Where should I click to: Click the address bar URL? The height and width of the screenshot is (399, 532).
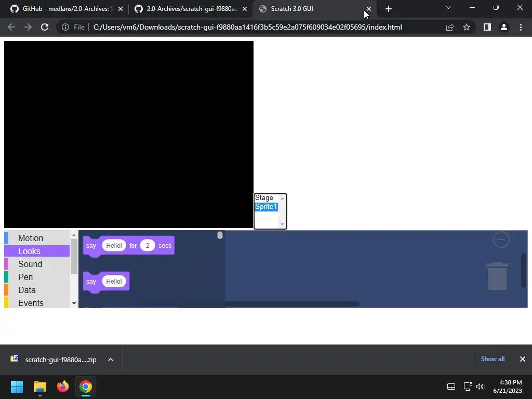(x=247, y=27)
